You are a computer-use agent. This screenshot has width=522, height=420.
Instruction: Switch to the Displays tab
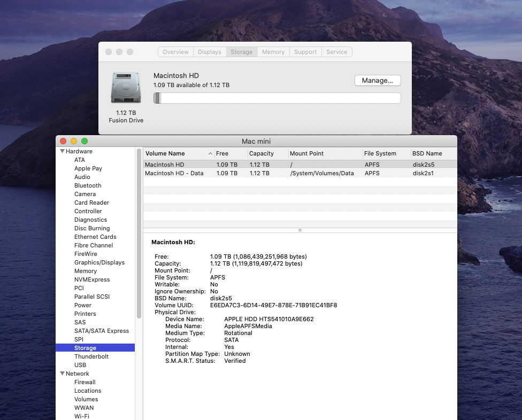(210, 52)
